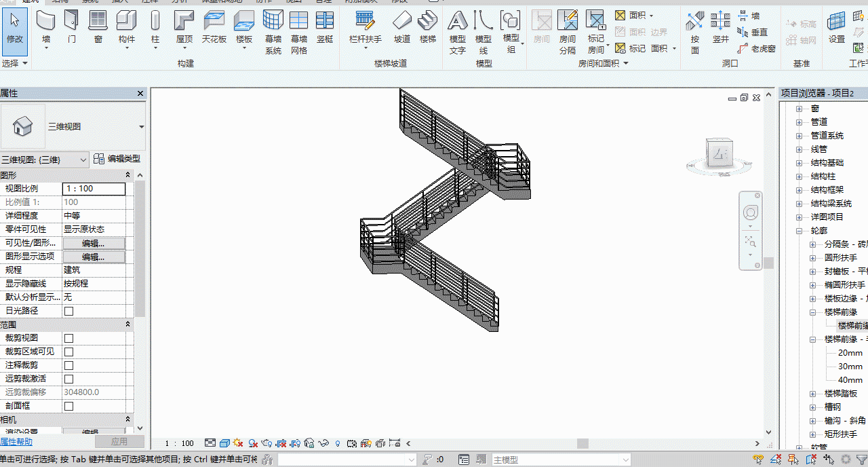
Task: Activate the 模型线 model line tool
Action: tap(484, 33)
